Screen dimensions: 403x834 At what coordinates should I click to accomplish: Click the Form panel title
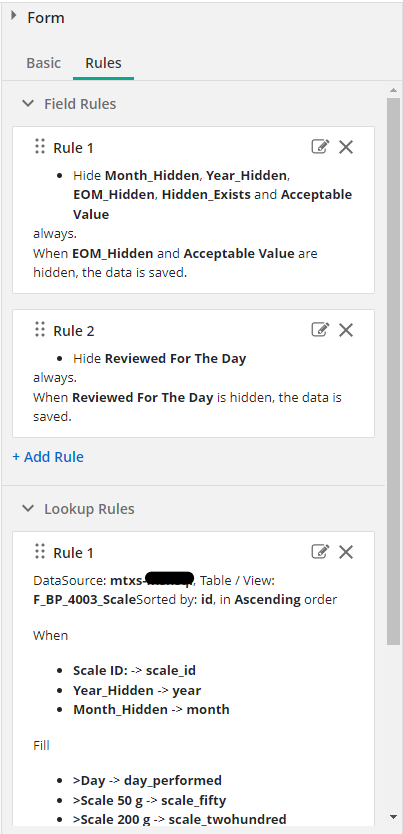[x=46, y=18]
